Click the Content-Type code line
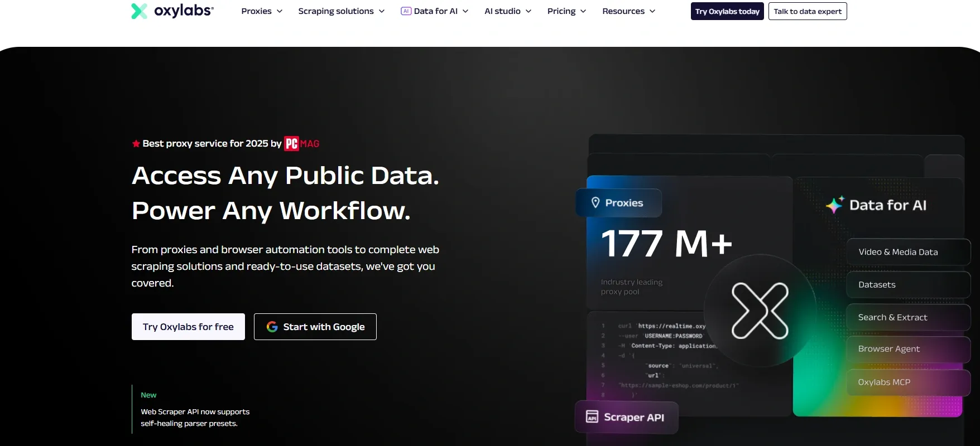The width and height of the screenshot is (980, 446). [667, 346]
